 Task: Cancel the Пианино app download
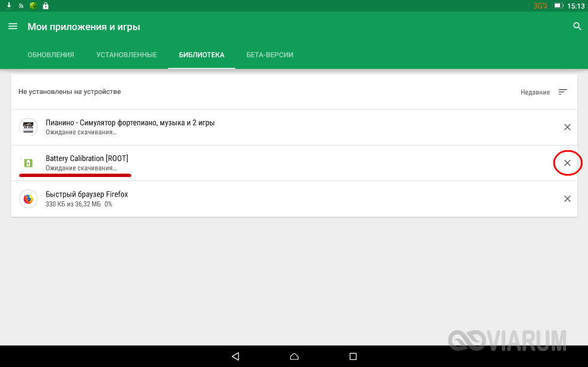567,127
